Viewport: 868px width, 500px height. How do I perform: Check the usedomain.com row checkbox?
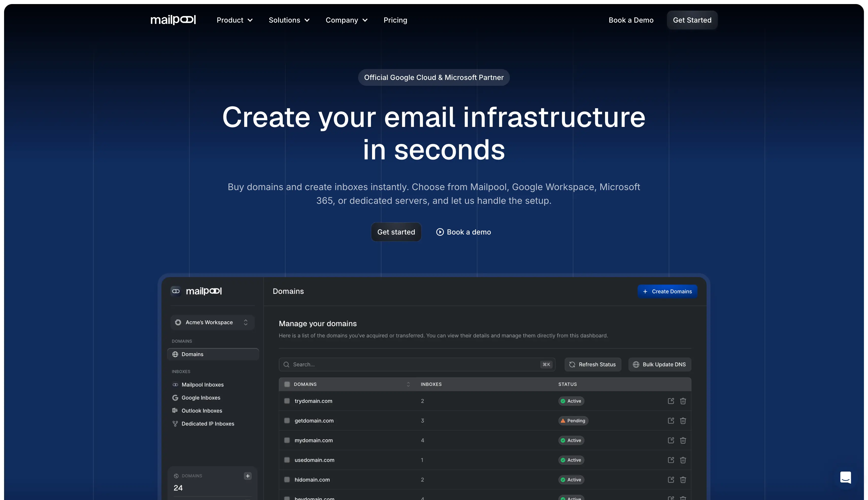pos(287,460)
